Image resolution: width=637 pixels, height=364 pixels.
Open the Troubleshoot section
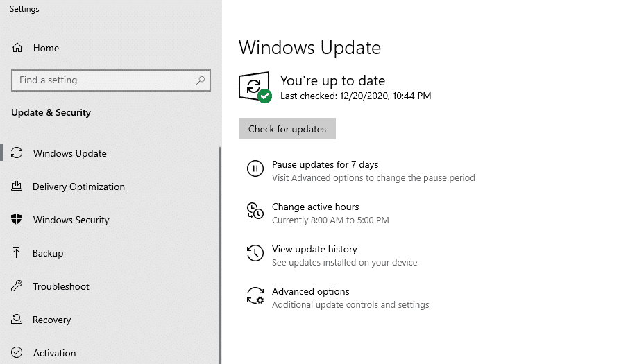click(61, 286)
